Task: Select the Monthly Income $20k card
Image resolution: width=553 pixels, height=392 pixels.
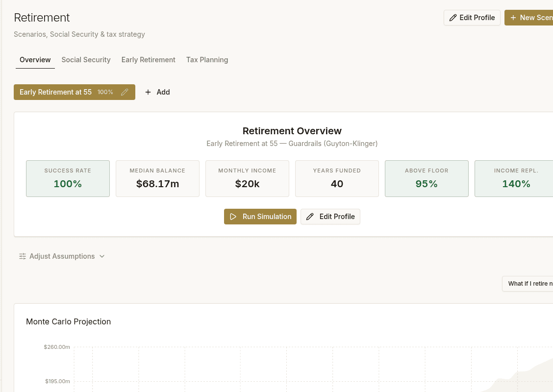Action: point(247,178)
